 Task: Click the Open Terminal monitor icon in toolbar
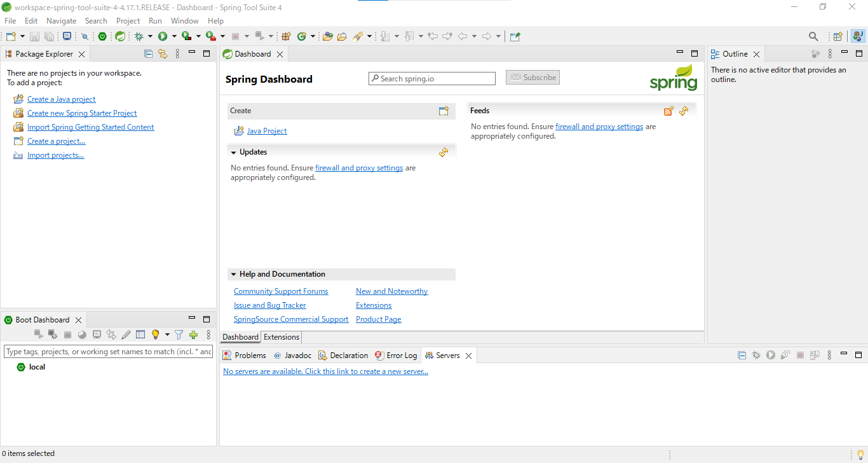[x=67, y=37]
